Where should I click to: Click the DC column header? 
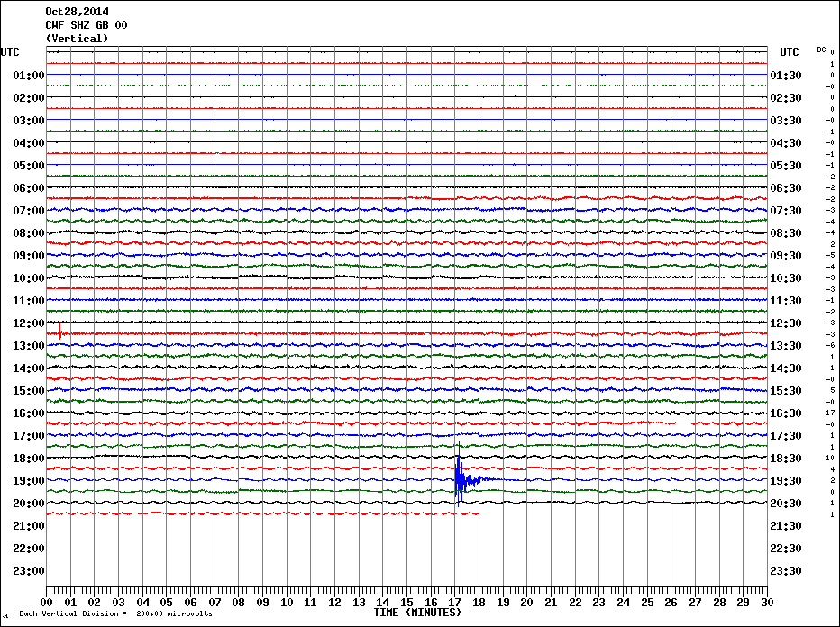821,50
